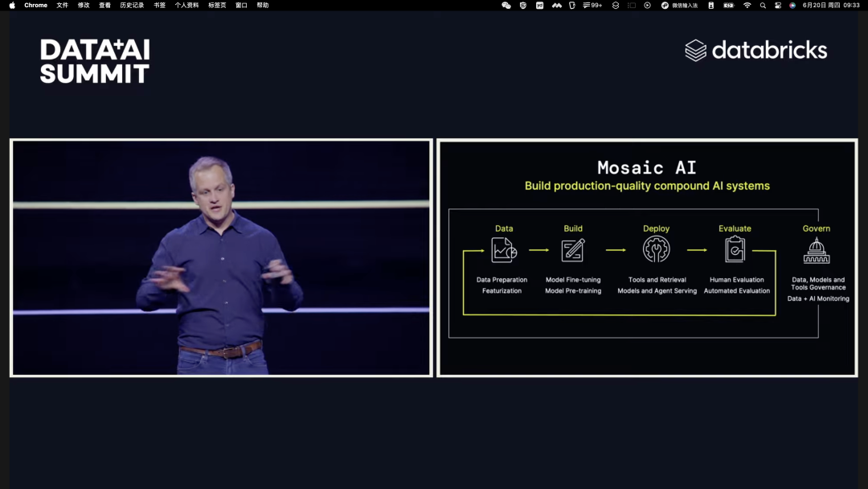The height and width of the screenshot is (489, 868).
Task: Click the date and time 6月20日 周四 09:33
Action: point(831,6)
